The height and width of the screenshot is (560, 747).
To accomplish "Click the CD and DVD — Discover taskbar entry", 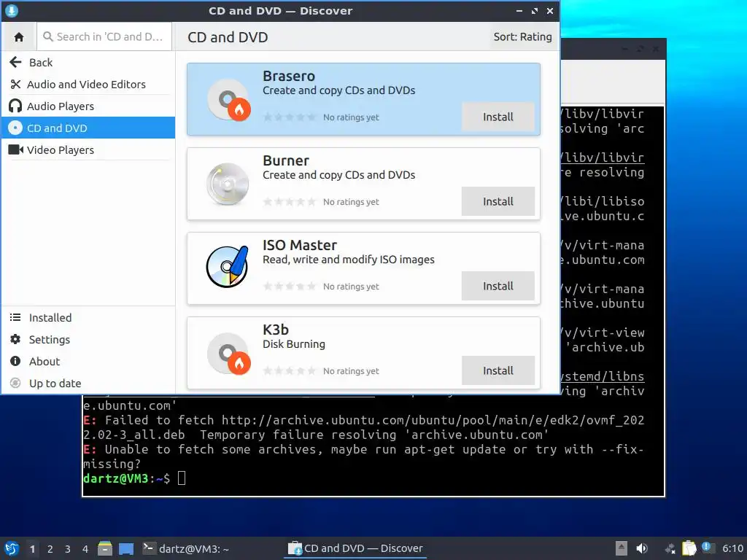I will coord(355,549).
